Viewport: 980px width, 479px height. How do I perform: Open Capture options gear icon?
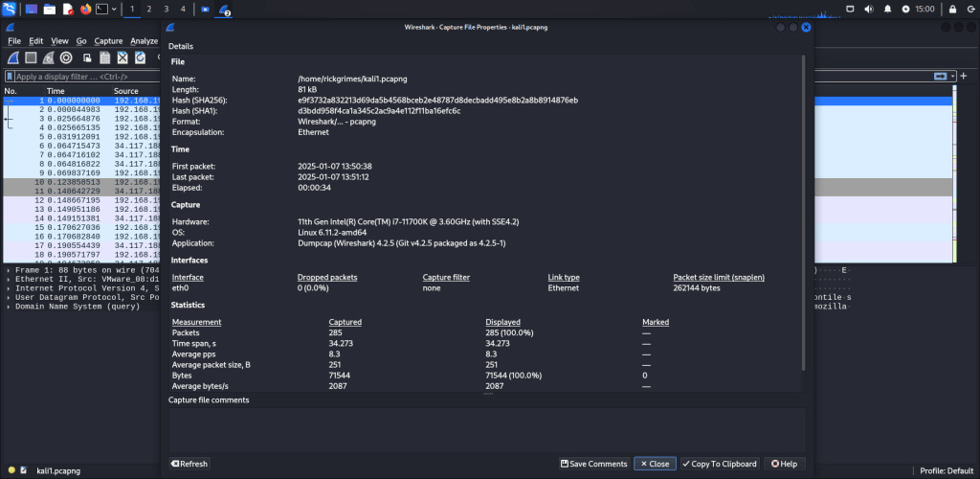66,58
